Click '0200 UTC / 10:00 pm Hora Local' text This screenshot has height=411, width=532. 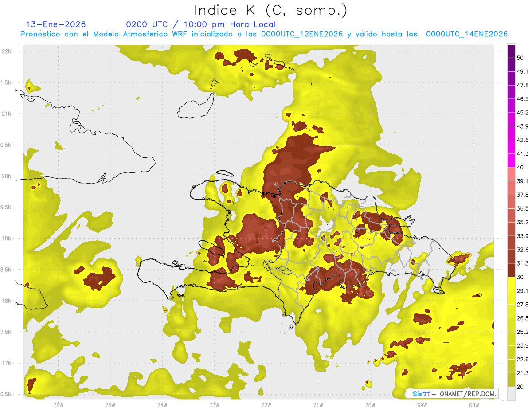coord(201,24)
